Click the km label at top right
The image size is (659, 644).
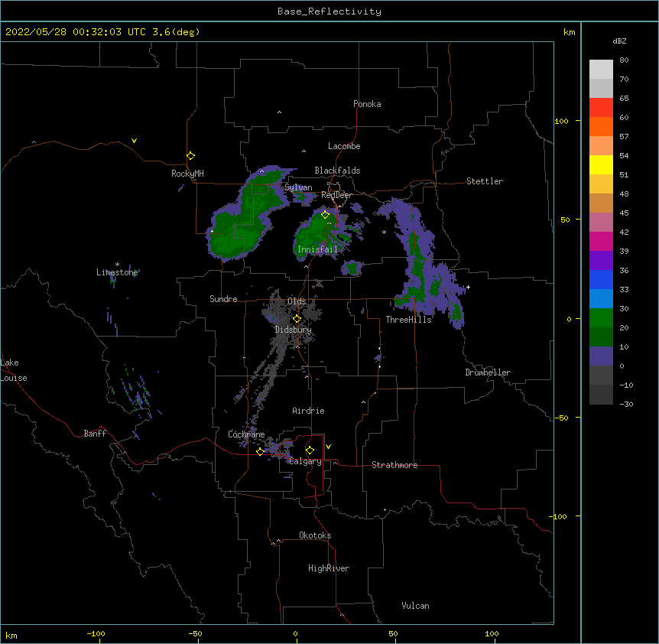569,32
